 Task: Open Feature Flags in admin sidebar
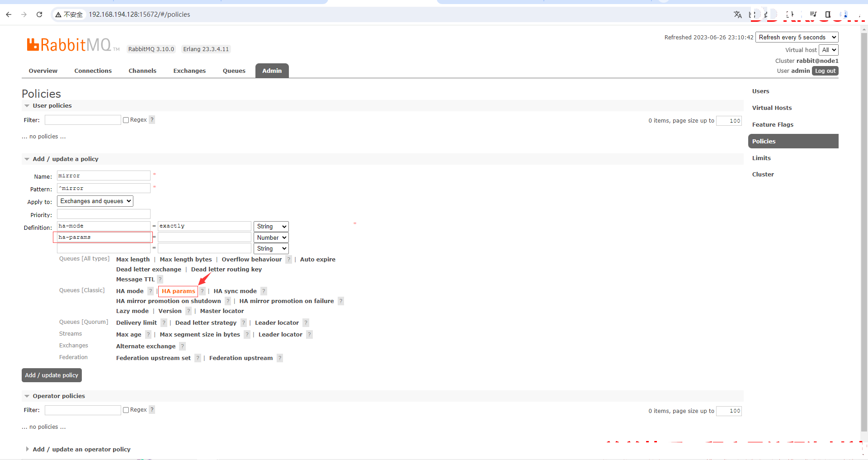[773, 125]
